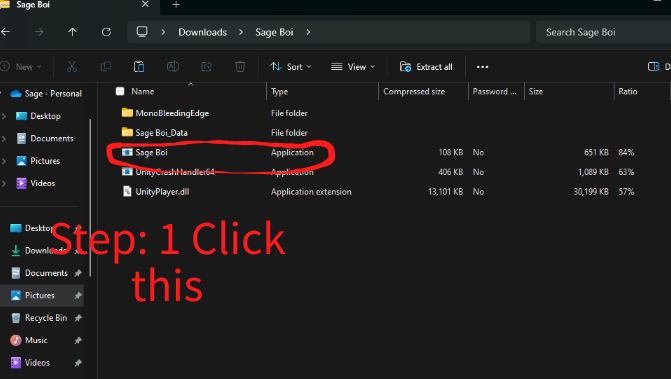This screenshot has height=379, width=671.
Task: Click the Cut scissors icon
Action: pyautogui.click(x=72, y=66)
